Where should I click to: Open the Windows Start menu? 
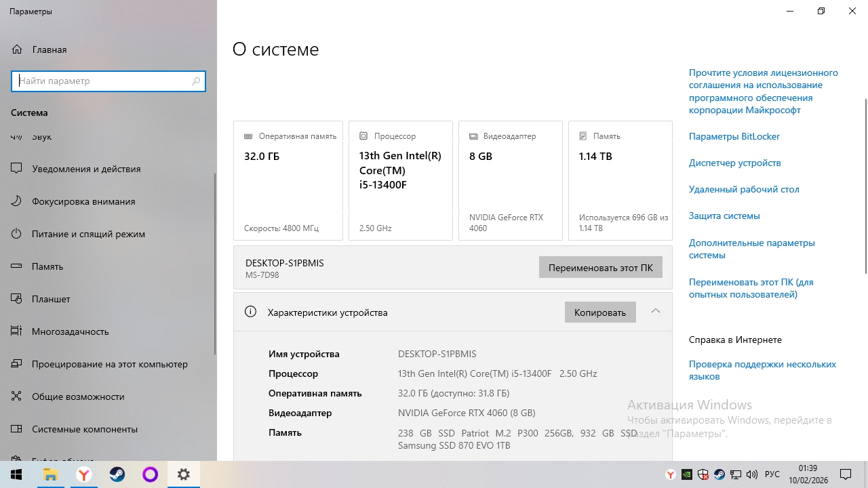click(x=16, y=474)
